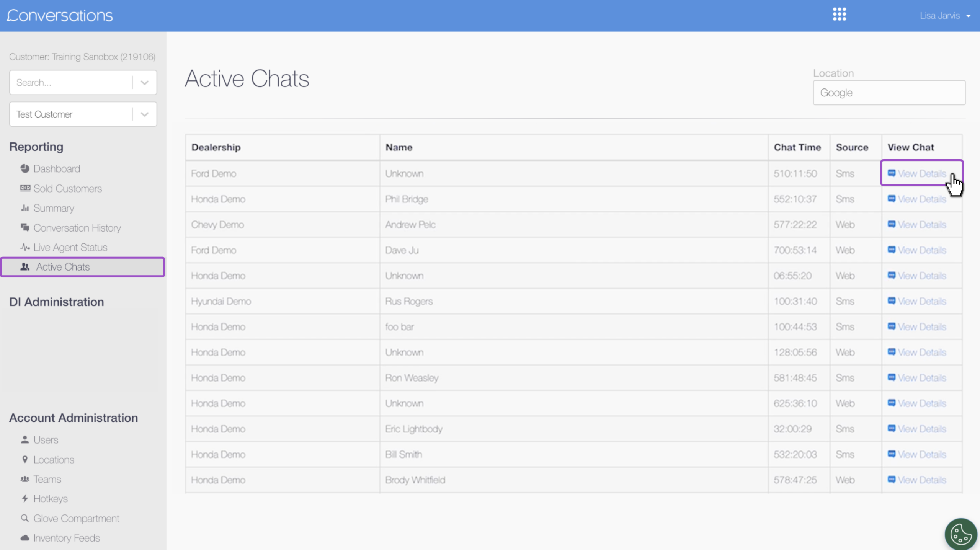
Task: Click the Hyundai Demo dealership cell
Action: coord(283,301)
